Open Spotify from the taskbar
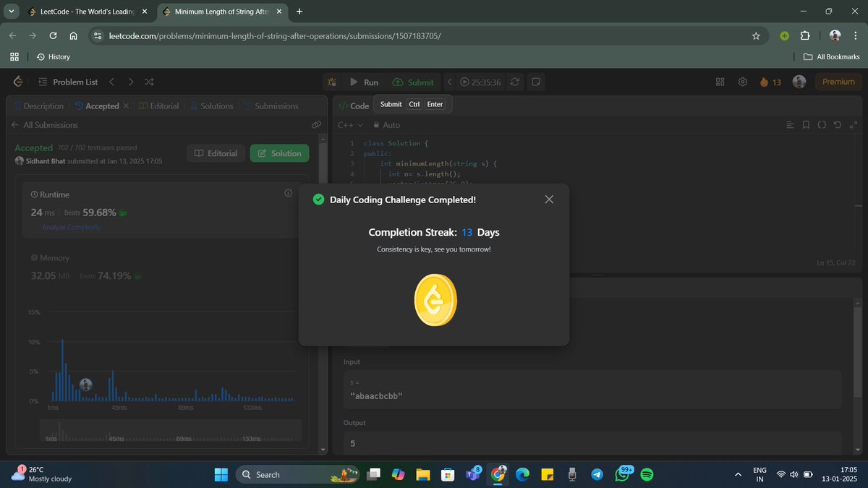 [x=647, y=474]
